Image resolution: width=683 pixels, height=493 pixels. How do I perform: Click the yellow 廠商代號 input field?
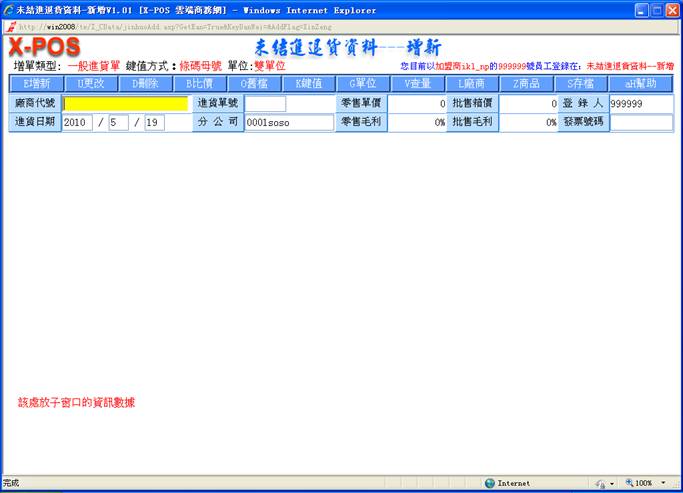click(126, 103)
